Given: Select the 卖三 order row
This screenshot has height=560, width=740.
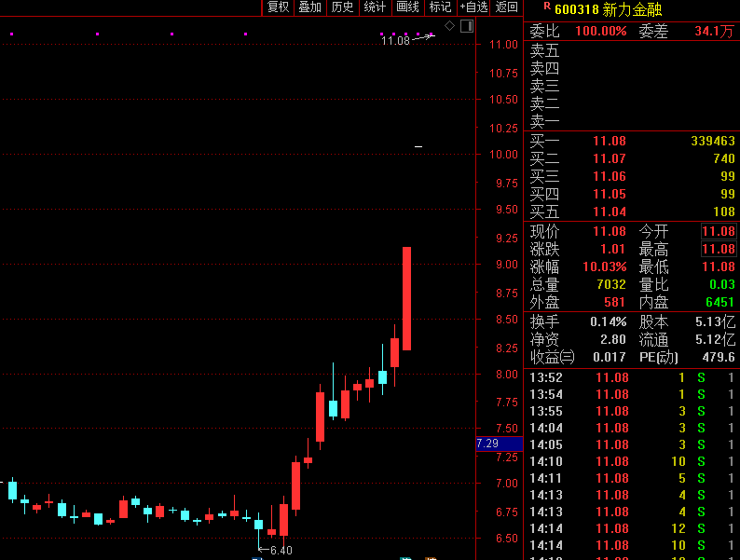Looking at the screenshot, I should click(x=632, y=86).
